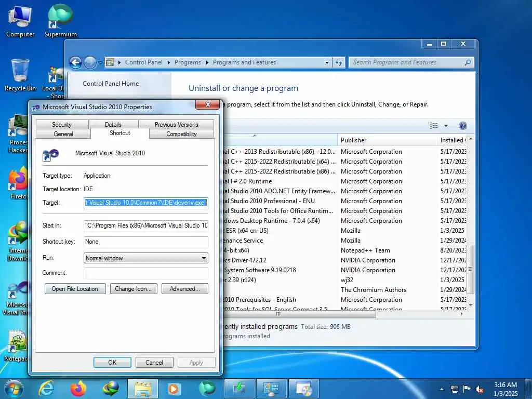The width and height of the screenshot is (532, 399).
Task: Open Help icon in Programs and Features
Action: pos(462,126)
